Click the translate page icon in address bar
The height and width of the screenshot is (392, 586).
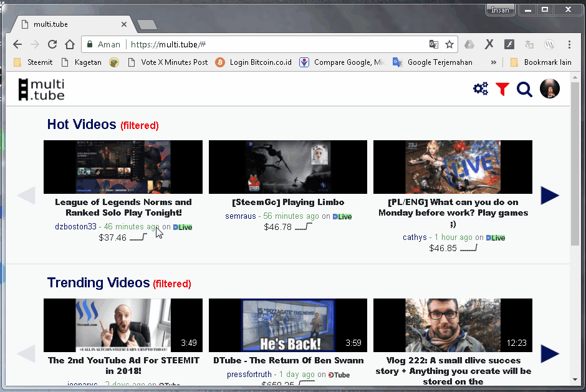(433, 44)
